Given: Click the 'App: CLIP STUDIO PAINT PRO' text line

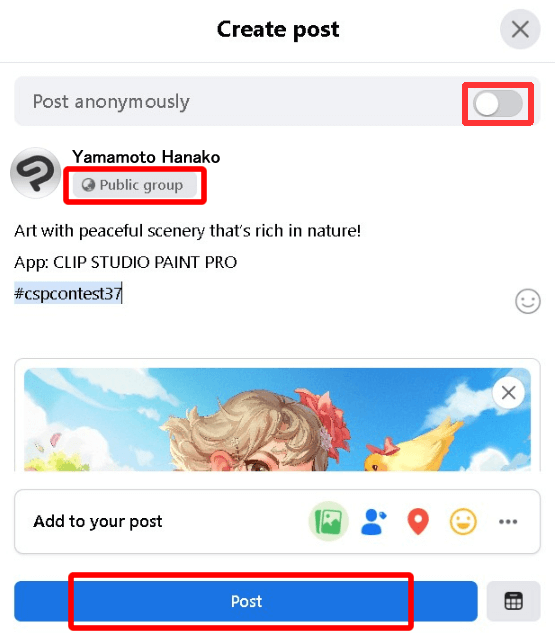Looking at the screenshot, I should 126,262.
